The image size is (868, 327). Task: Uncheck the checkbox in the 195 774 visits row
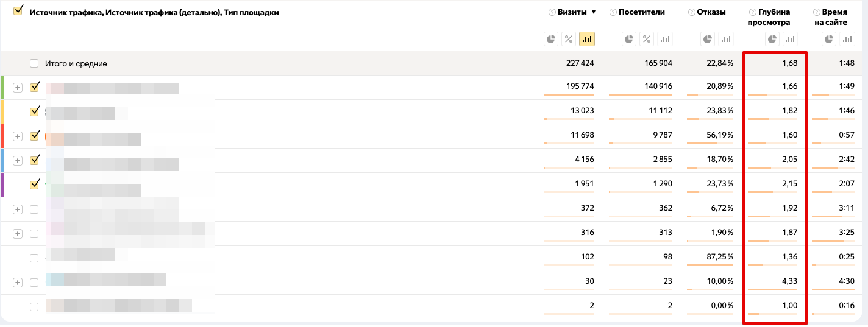point(35,87)
